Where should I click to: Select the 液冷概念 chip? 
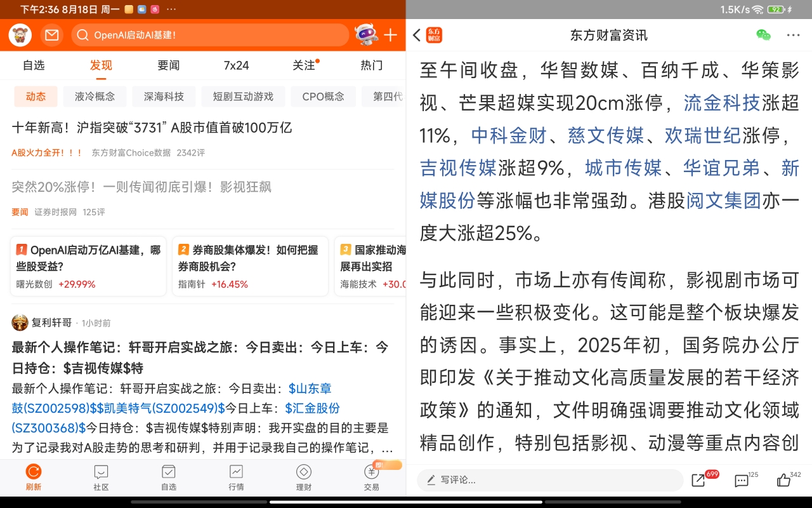[95, 97]
